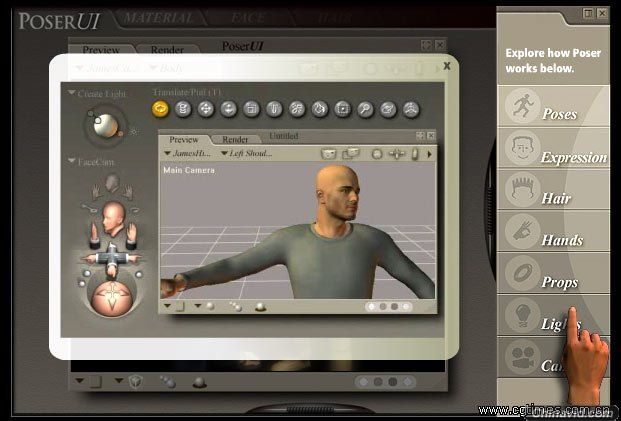Select the four-way arrows Translate/Pull tool

(206, 109)
